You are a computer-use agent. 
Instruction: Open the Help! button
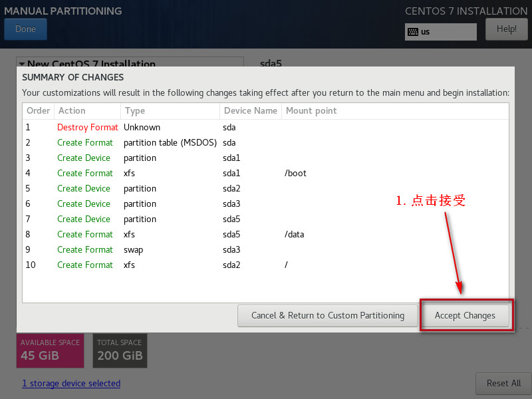tap(507, 29)
